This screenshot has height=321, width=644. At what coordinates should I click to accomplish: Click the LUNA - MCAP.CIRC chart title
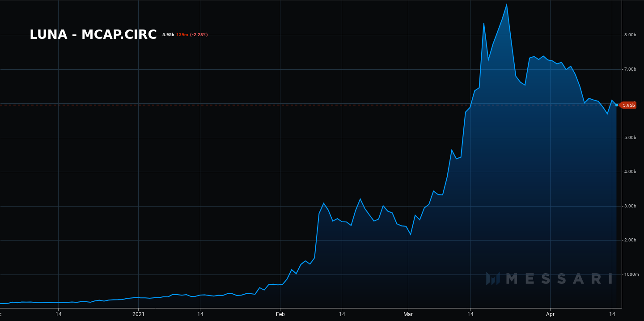click(x=93, y=35)
